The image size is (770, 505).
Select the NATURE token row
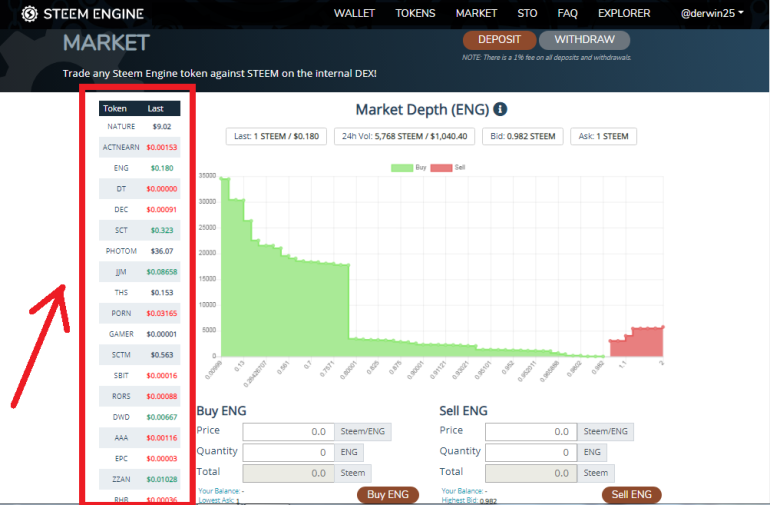139,126
